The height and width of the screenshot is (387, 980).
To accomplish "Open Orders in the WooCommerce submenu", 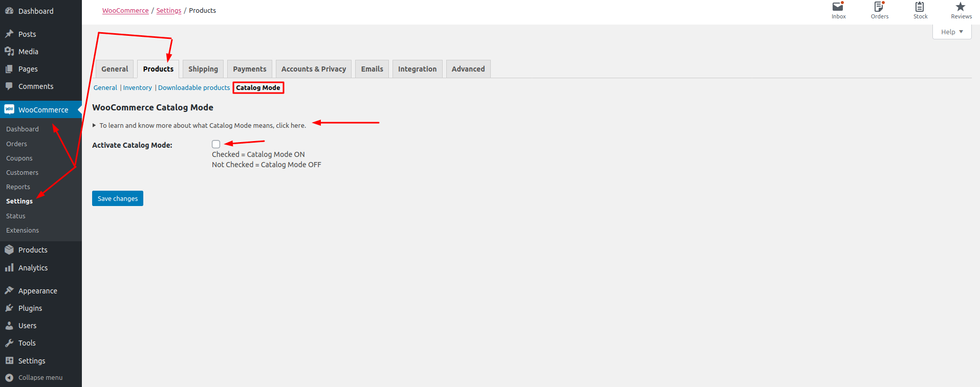I will [x=16, y=144].
